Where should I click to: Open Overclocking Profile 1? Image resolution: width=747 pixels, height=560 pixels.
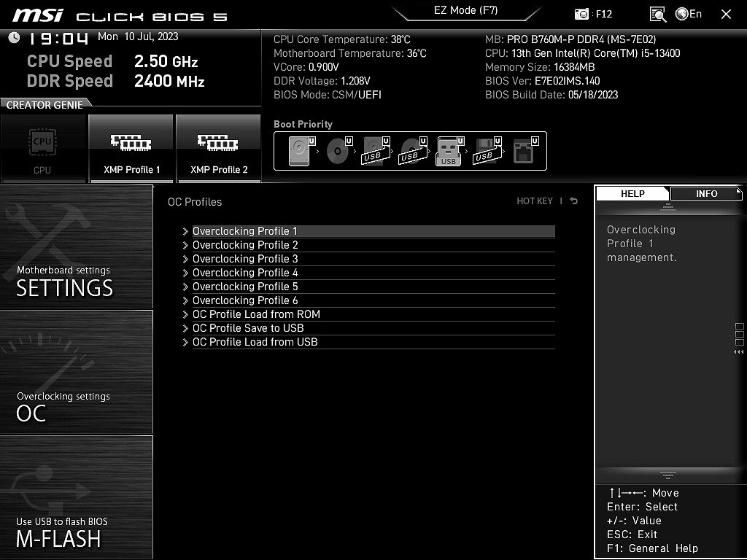pyautogui.click(x=373, y=231)
